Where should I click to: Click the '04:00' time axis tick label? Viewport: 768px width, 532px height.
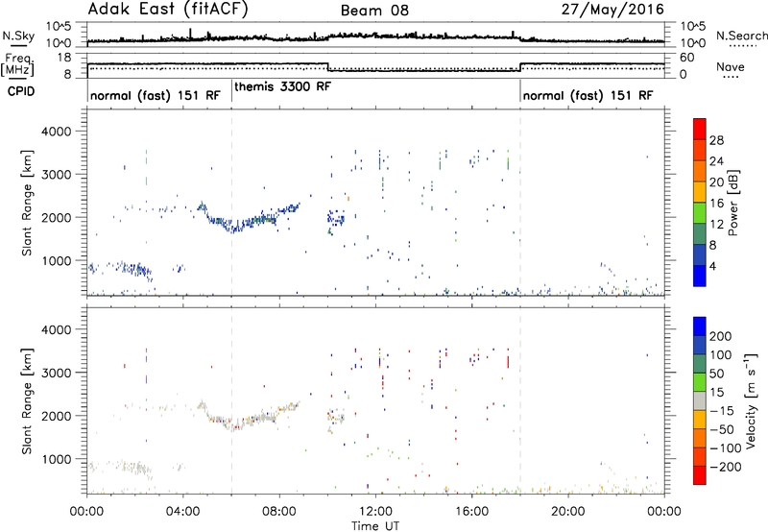click(183, 512)
